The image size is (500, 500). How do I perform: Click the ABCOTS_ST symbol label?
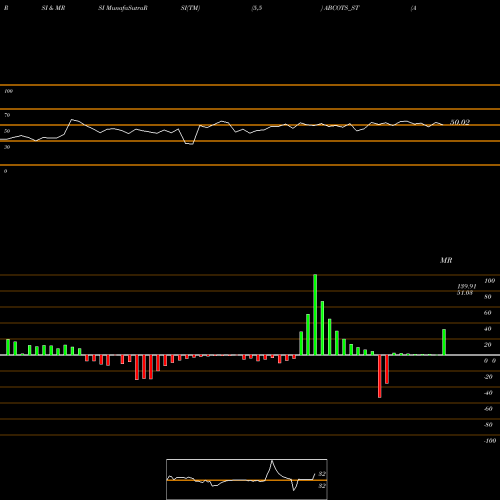[x=342, y=8]
